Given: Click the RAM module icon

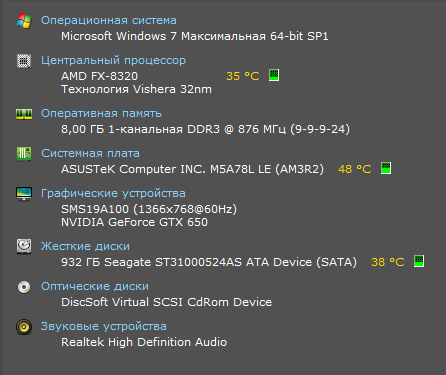Looking at the screenshot, I should (x=24, y=114).
